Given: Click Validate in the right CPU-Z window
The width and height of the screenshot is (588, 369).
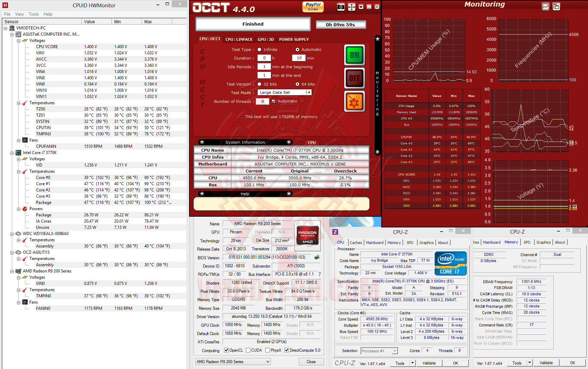Looking at the screenshot, I should (546, 363).
